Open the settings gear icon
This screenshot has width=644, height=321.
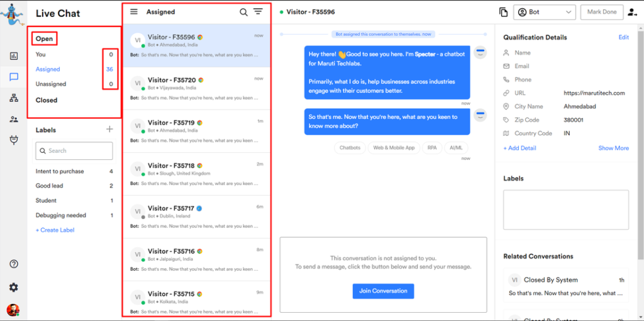click(x=14, y=287)
